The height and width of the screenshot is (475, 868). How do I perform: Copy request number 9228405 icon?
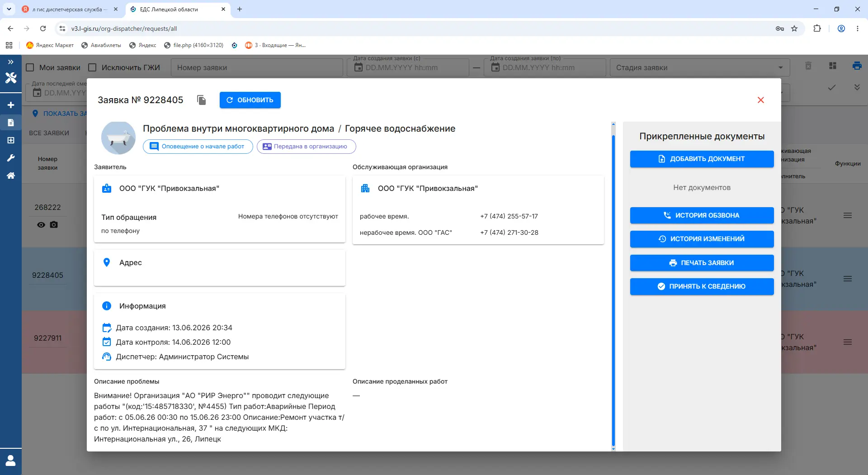coord(202,100)
